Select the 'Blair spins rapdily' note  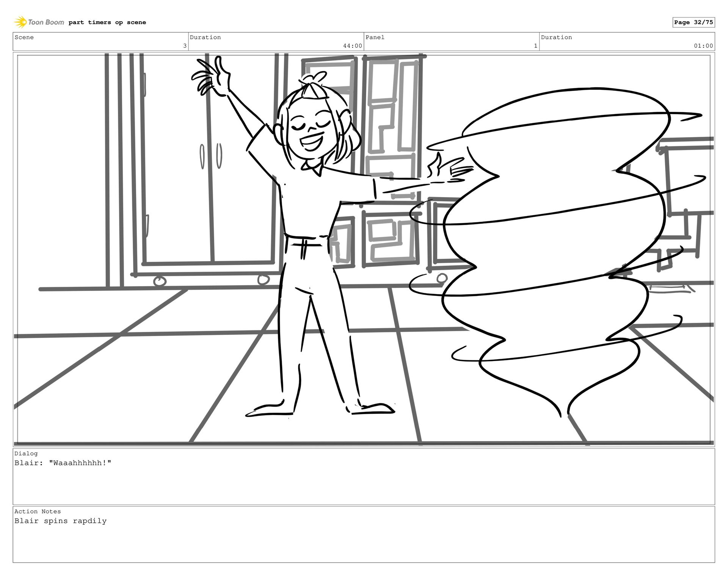coord(61,521)
